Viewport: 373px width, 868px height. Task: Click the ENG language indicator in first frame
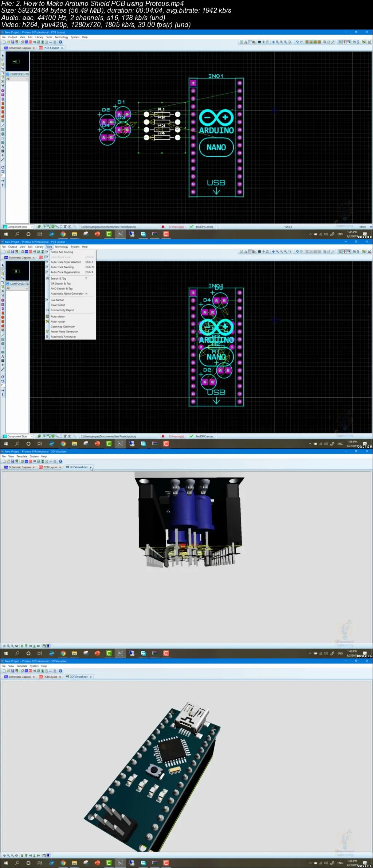point(340,234)
